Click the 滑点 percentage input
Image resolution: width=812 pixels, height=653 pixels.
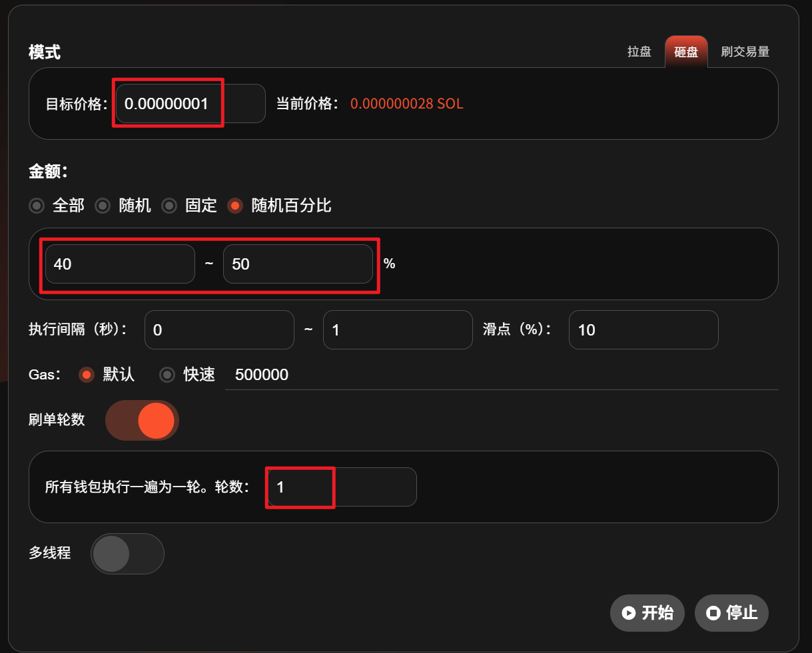pos(643,330)
